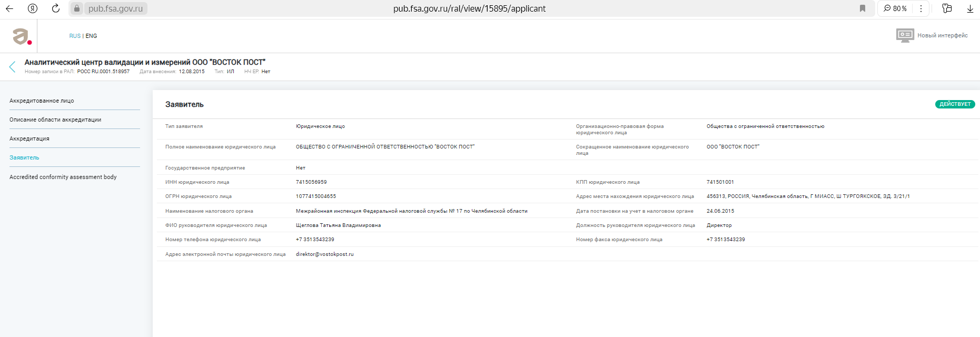
Task: Click the full name ОБЩЕСТВО С ОГРАНИЧЕННОЙ ОТВЕТСТВЕННОСТЬЮ value
Action: (x=385, y=147)
